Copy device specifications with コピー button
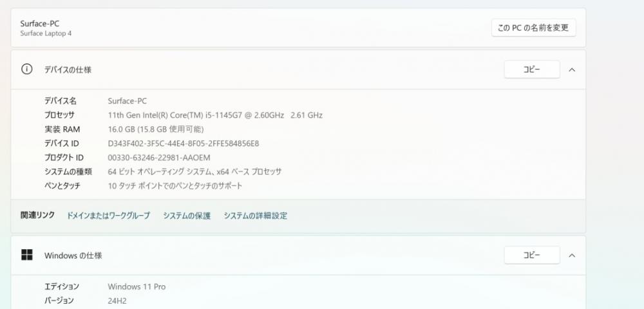The image size is (644, 309). [x=532, y=70]
